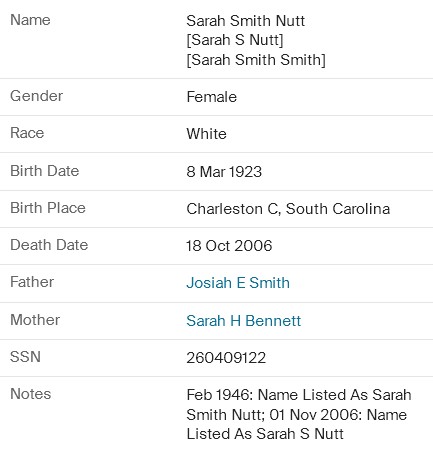
Task: Select the birth date 8 Mar 1923
Action: point(224,172)
